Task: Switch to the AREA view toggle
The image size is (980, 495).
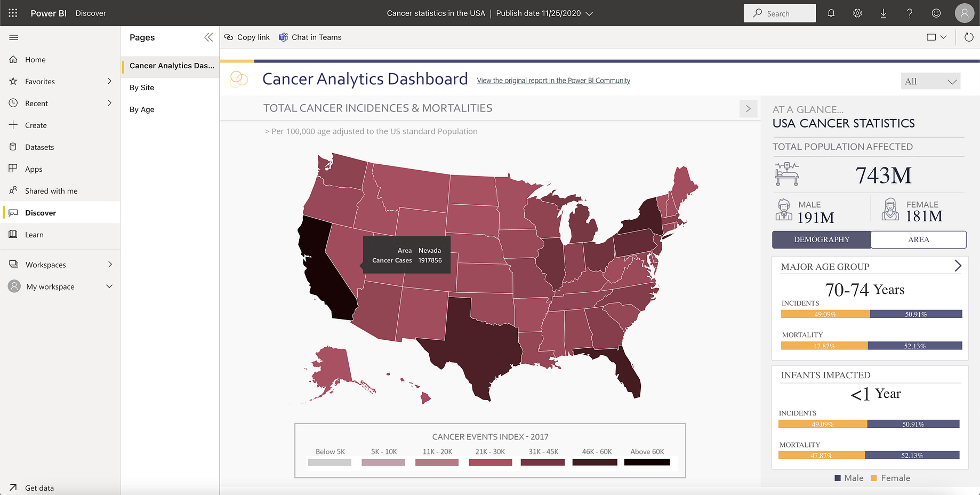Action: 918,239
